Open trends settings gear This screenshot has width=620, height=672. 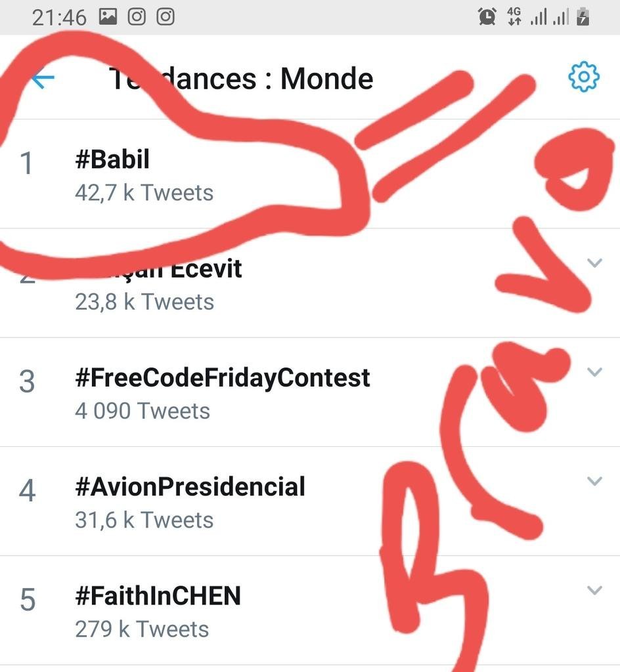point(583,78)
